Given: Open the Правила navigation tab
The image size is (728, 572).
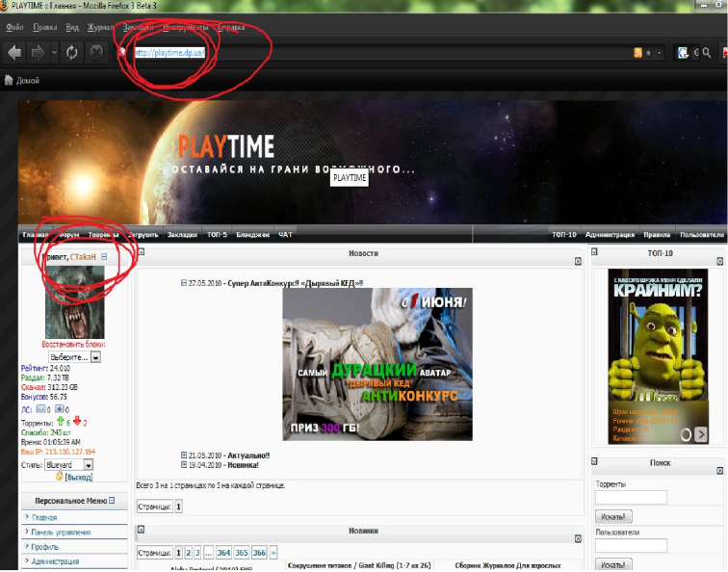Looking at the screenshot, I should pos(657,235).
